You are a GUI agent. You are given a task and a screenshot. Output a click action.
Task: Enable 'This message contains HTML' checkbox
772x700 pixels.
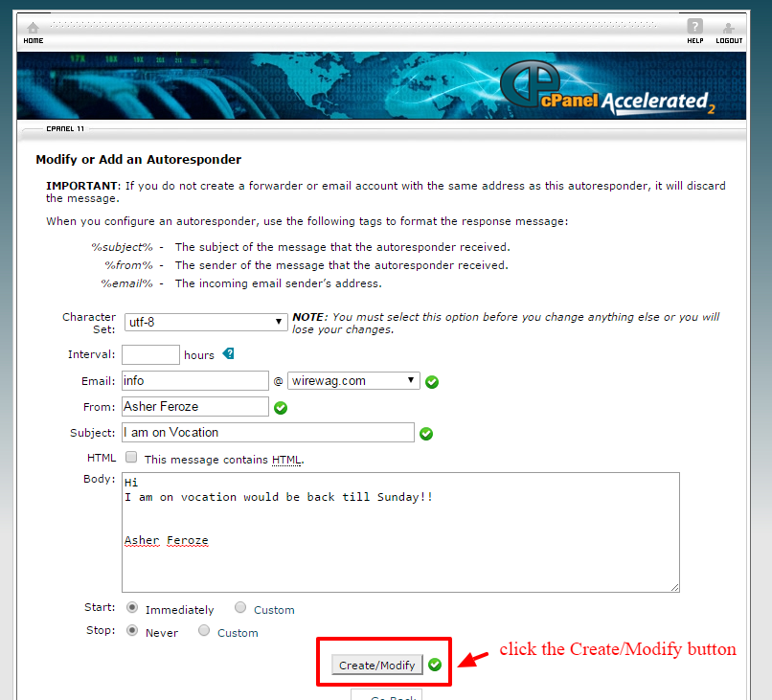pyautogui.click(x=131, y=459)
